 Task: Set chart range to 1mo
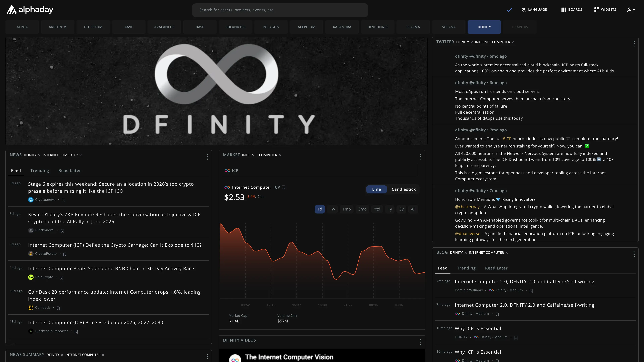pyautogui.click(x=346, y=209)
